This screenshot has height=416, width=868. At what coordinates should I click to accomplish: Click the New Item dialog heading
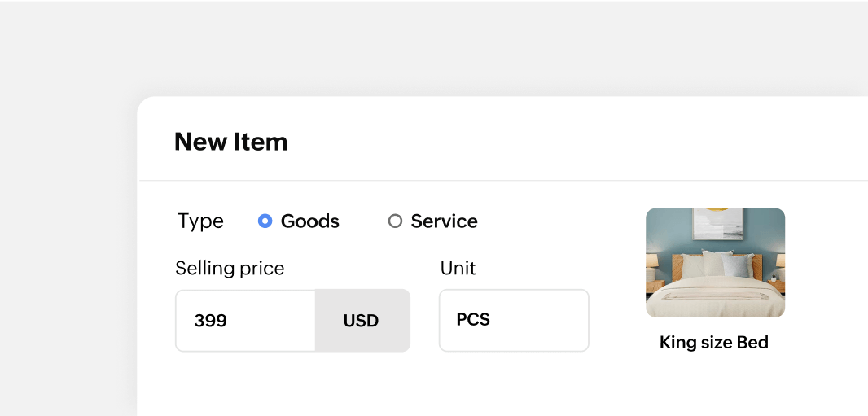click(x=230, y=142)
